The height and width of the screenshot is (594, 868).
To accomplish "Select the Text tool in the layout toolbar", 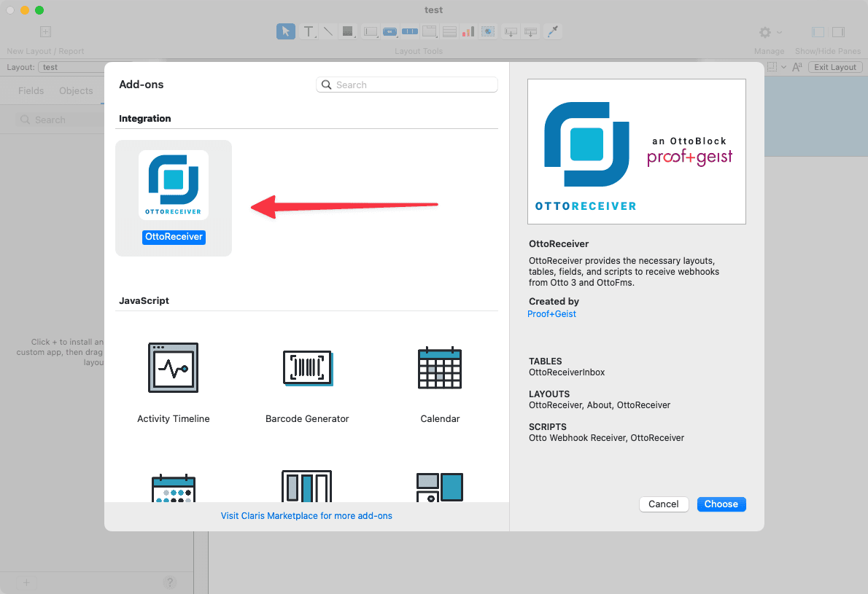I will (x=306, y=31).
